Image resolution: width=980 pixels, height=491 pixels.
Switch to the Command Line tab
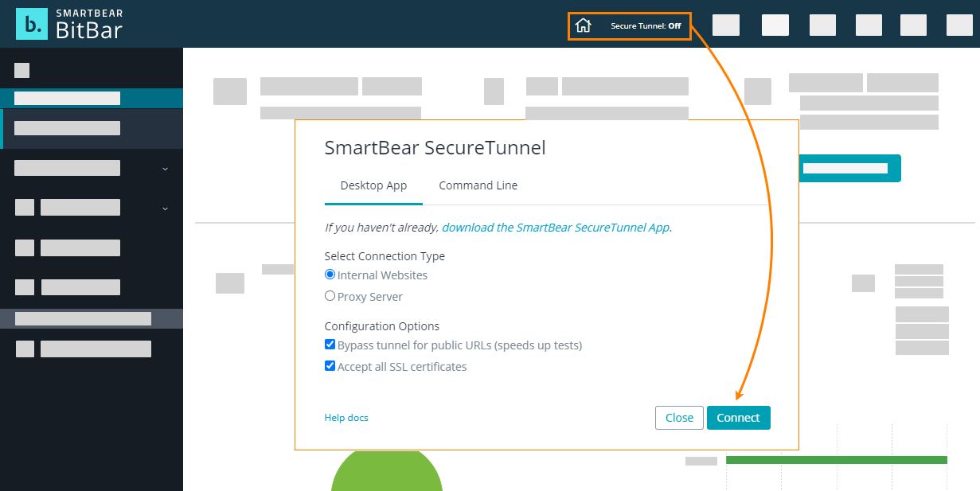(x=478, y=185)
